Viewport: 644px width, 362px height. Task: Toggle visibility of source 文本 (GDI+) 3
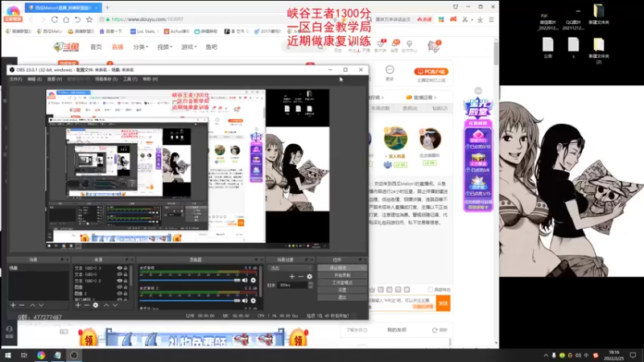click(119, 268)
